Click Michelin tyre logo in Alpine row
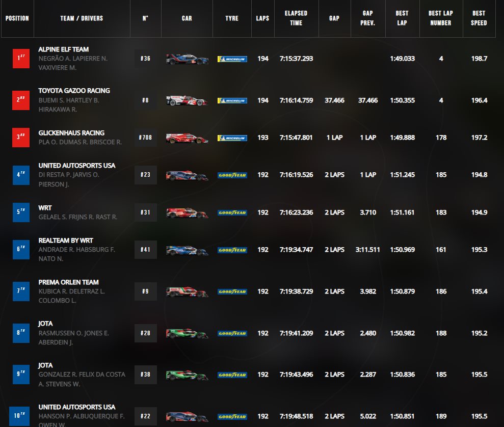This screenshot has height=427, width=504. click(232, 59)
